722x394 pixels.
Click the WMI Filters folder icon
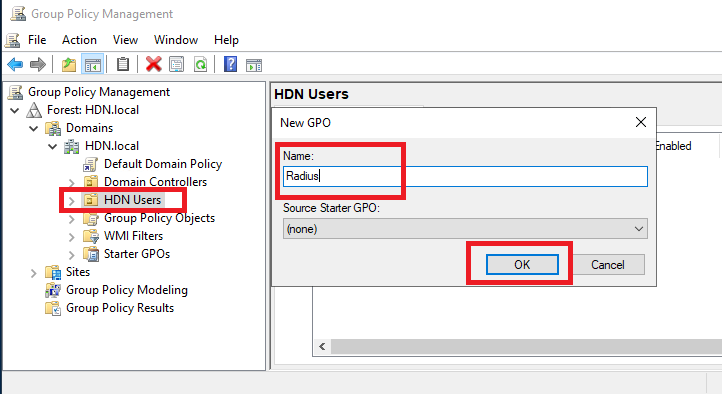(x=91, y=236)
